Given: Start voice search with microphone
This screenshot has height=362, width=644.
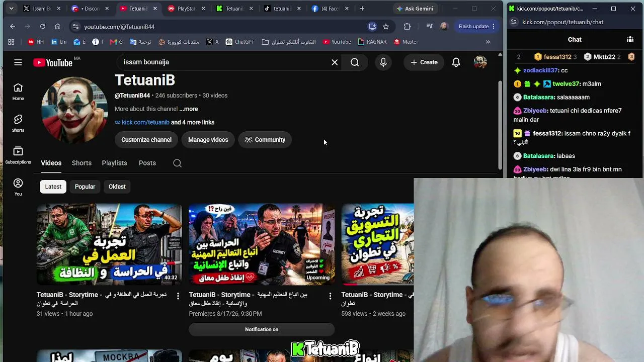Looking at the screenshot, I should (383, 62).
